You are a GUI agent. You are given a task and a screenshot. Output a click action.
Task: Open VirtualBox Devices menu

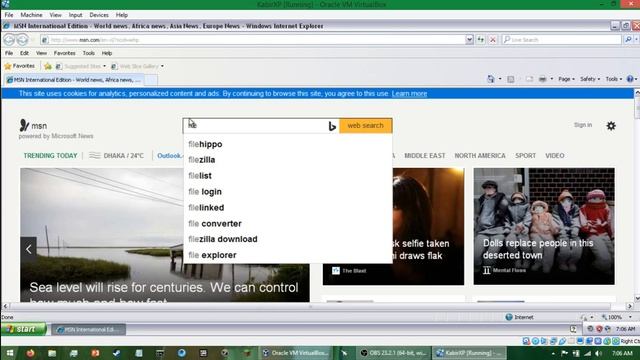[x=99, y=15]
